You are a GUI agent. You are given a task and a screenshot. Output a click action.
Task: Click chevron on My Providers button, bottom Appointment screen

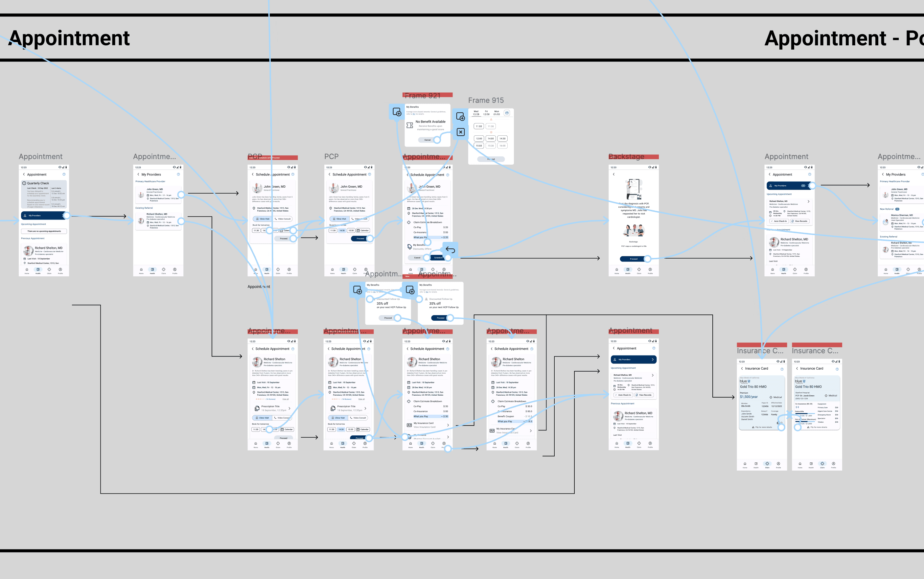pos(653,359)
